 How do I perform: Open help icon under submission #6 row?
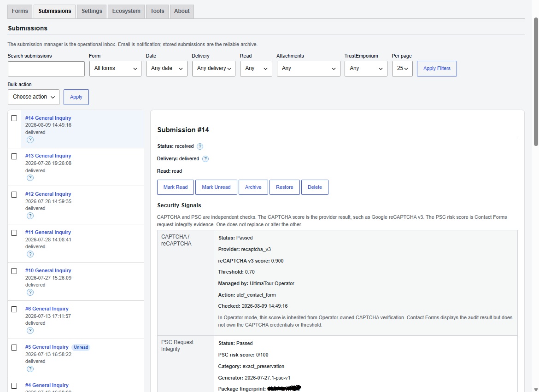30,330
